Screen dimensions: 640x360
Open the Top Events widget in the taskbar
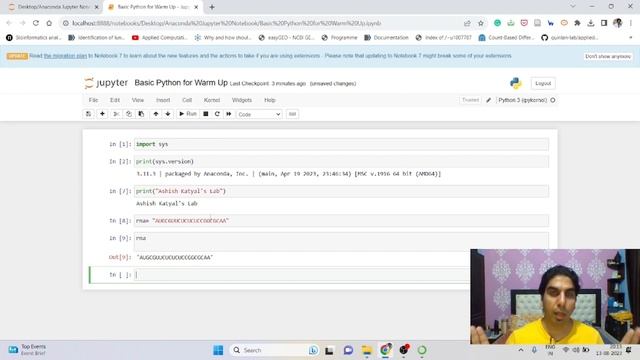click(27, 350)
